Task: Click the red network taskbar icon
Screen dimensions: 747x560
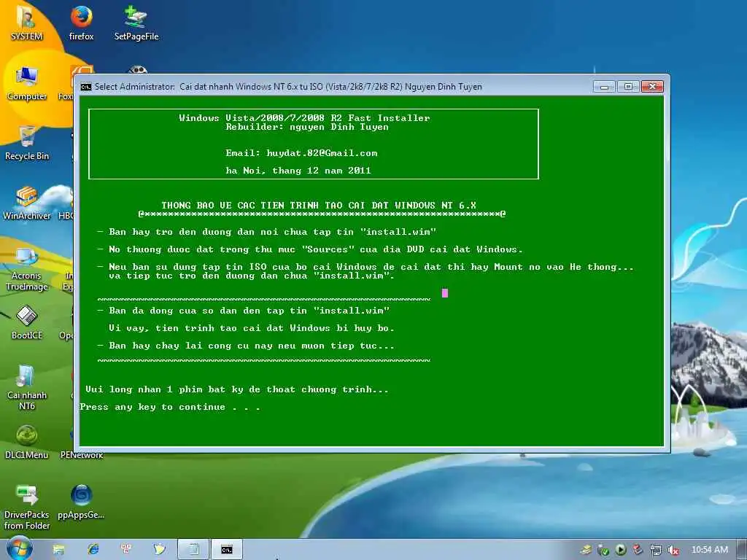Action: [x=126, y=550]
